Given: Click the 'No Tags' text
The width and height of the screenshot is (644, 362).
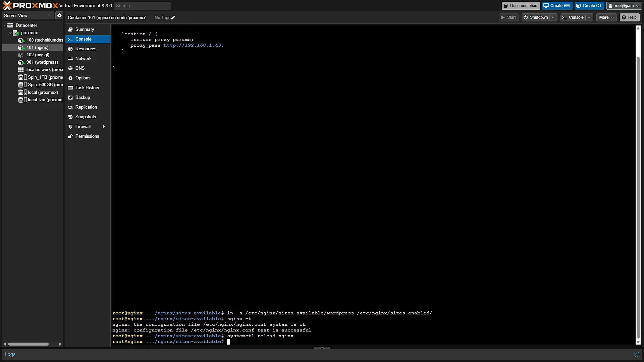Looking at the screenshot, I should pyautogui.click(x=162, y=18).
